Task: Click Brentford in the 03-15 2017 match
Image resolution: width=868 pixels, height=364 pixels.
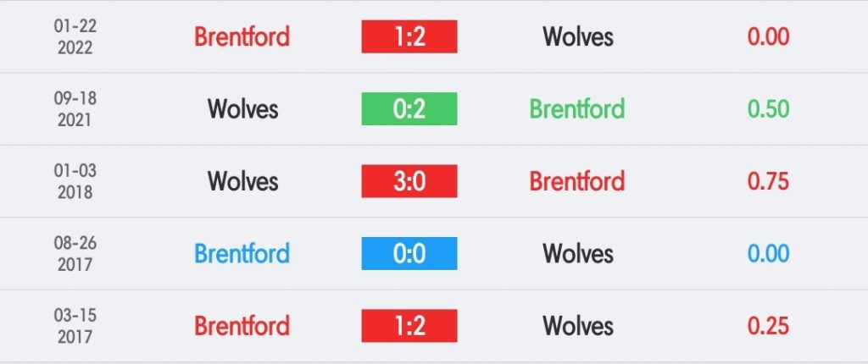Action: pyautogui.click(x=242, y=326)
